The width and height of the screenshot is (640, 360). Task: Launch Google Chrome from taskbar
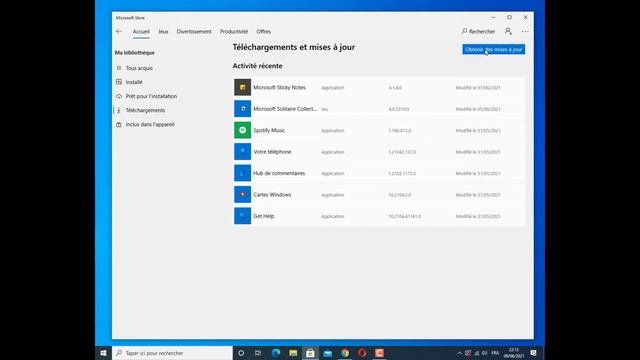point(345,353)
